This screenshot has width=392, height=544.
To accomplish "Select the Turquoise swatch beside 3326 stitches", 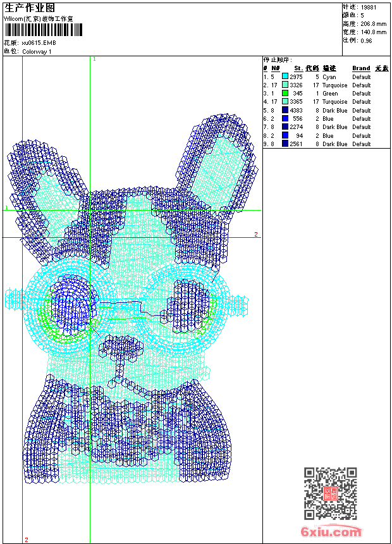I will pos(285,85).
